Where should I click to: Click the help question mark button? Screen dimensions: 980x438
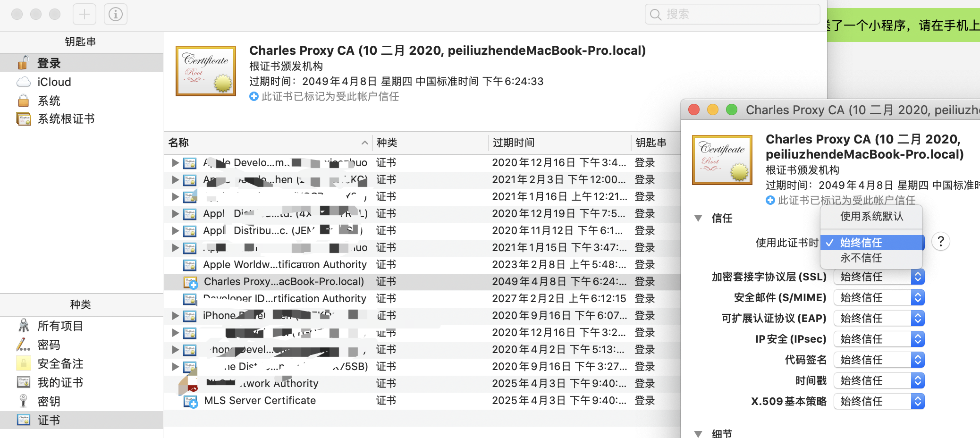pos(941,242)
